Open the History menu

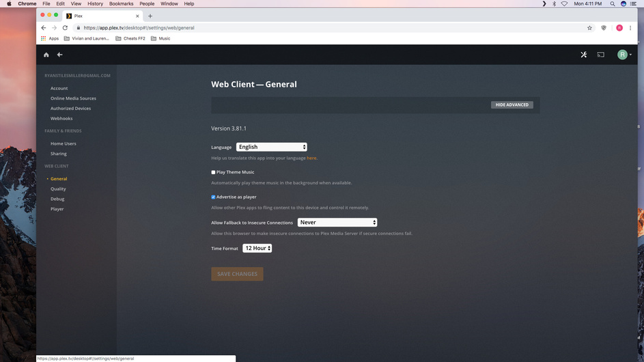pyautogui.click(x=96, y=3)
